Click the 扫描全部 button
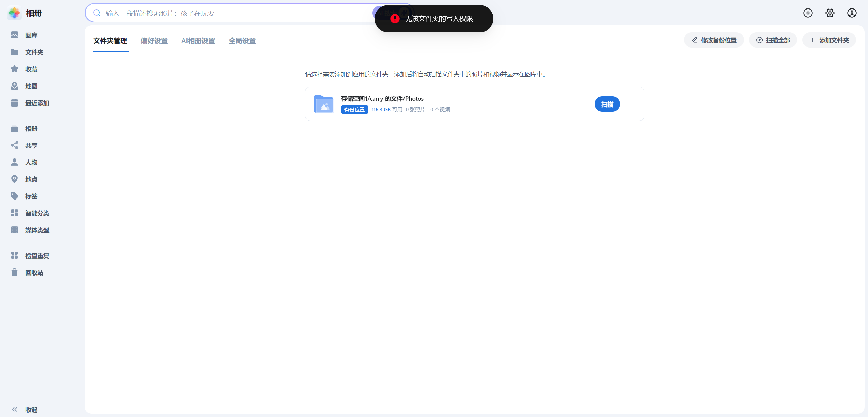This screenshot has height=417, width=868. click(773, 40)
